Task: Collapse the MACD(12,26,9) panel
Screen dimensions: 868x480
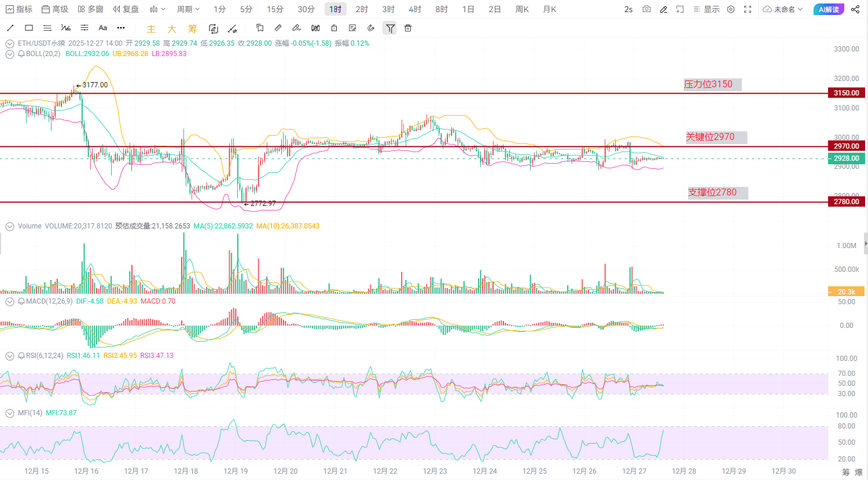Action: coord(10,302)
